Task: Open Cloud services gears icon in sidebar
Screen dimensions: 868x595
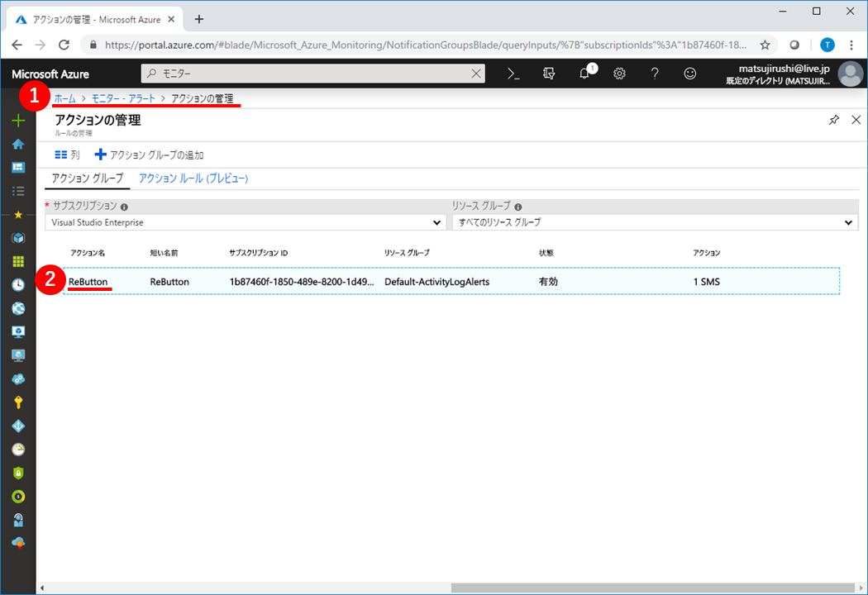Action: pos(18,379)
